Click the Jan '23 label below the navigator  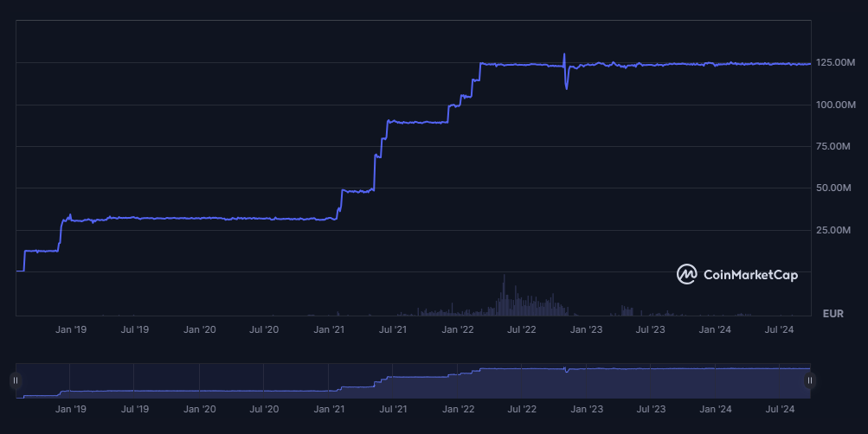(588, 408)
